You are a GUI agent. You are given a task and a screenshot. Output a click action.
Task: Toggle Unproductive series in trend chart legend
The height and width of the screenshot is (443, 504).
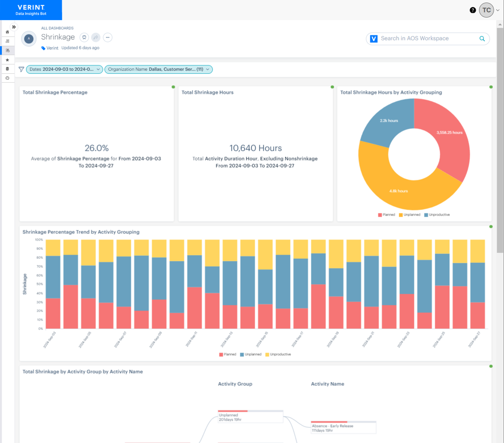[278, 354]
